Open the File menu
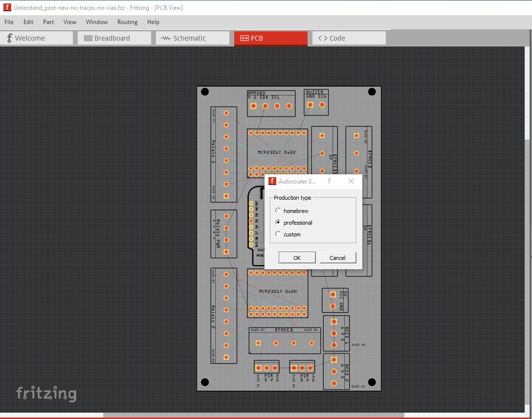This screenshot has height=419, width=532. (8, 22)
